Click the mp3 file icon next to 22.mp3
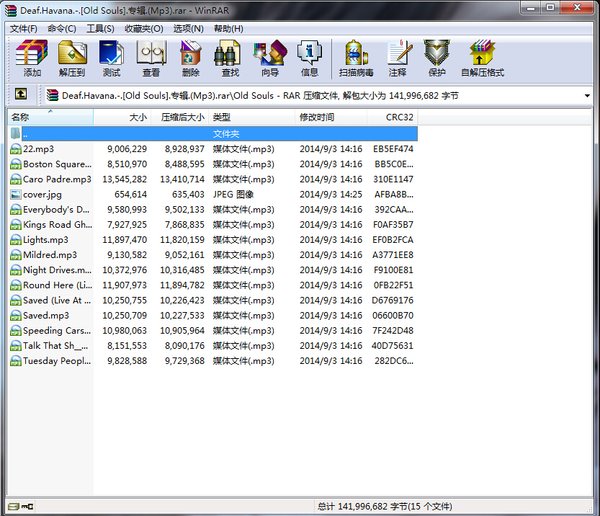This screenshot has height=516, width=600. tap(16, 149)
